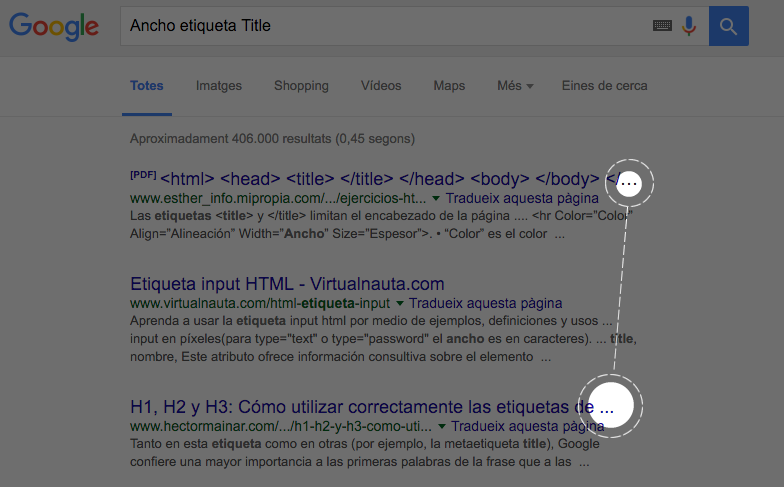Go to the Vídeos tab
784x487 pixels.
[381, 86]
